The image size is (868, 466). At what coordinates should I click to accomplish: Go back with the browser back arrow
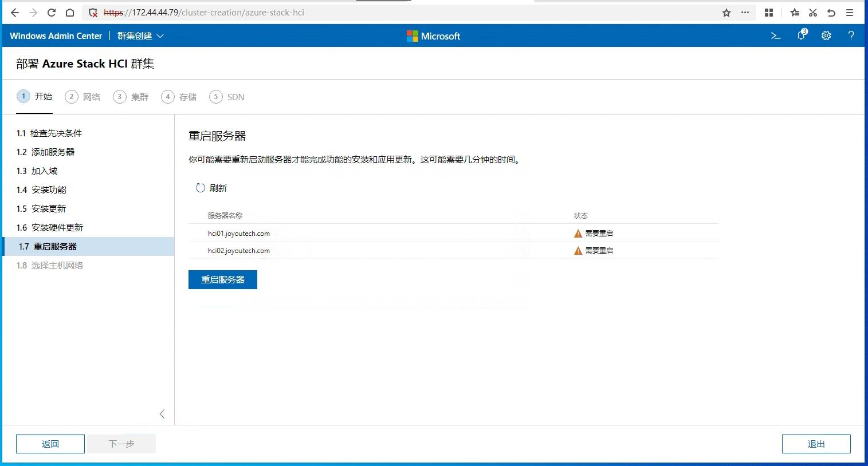tap(15, 13)
